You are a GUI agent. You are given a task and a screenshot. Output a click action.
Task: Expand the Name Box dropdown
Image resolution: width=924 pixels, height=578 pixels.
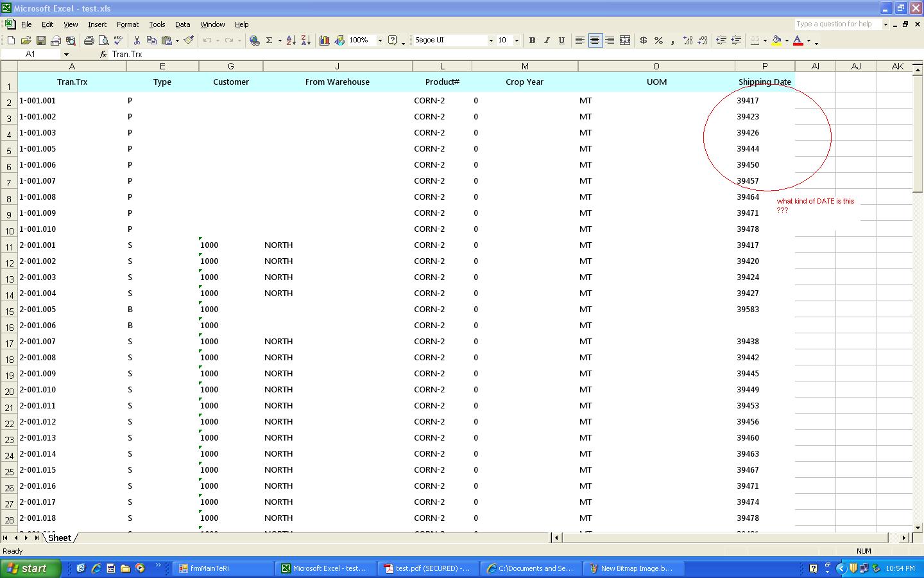(x=66, y=55)
